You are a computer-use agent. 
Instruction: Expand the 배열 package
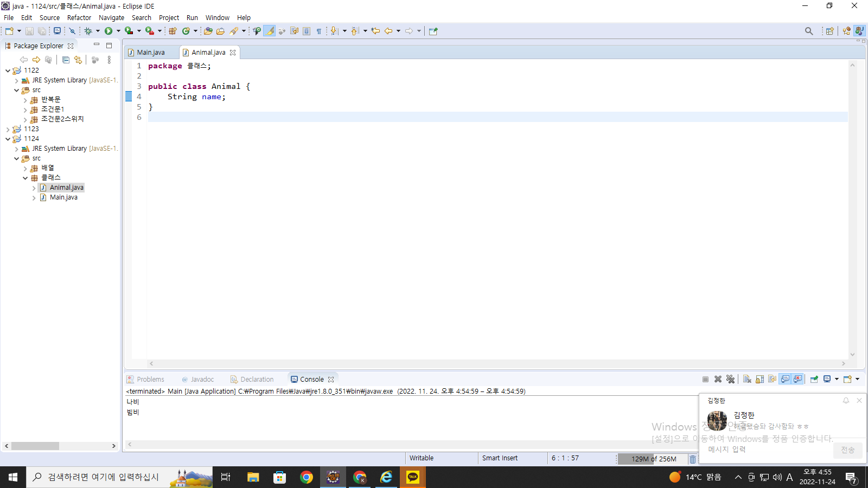(x=25, y=169)
